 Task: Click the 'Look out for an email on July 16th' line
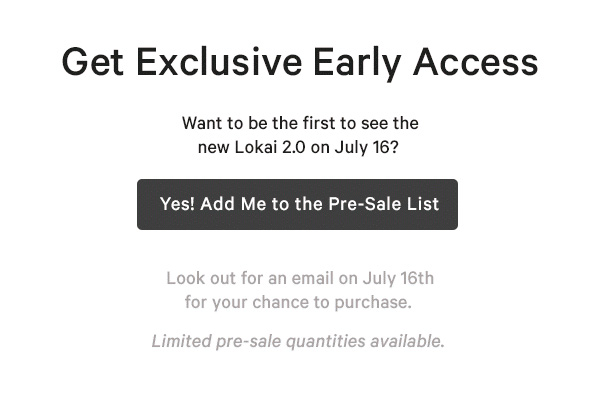click(300, 278)
